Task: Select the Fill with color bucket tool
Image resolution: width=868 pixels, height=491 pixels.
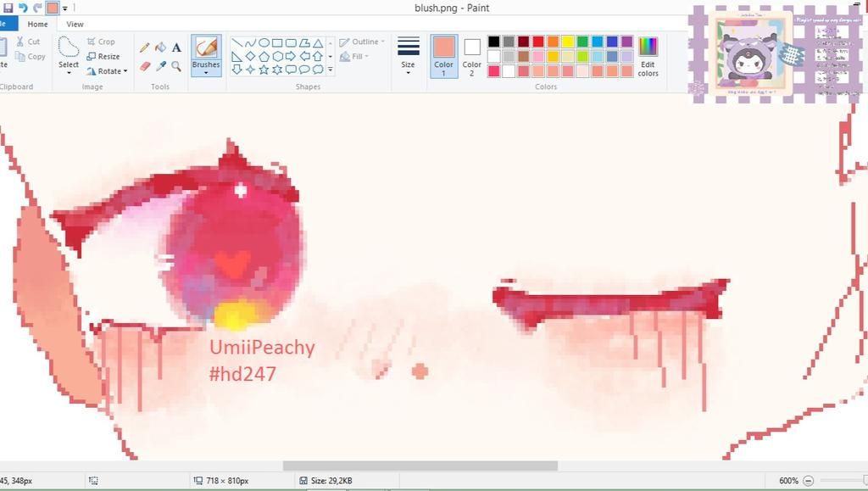Action: point(160,48)
